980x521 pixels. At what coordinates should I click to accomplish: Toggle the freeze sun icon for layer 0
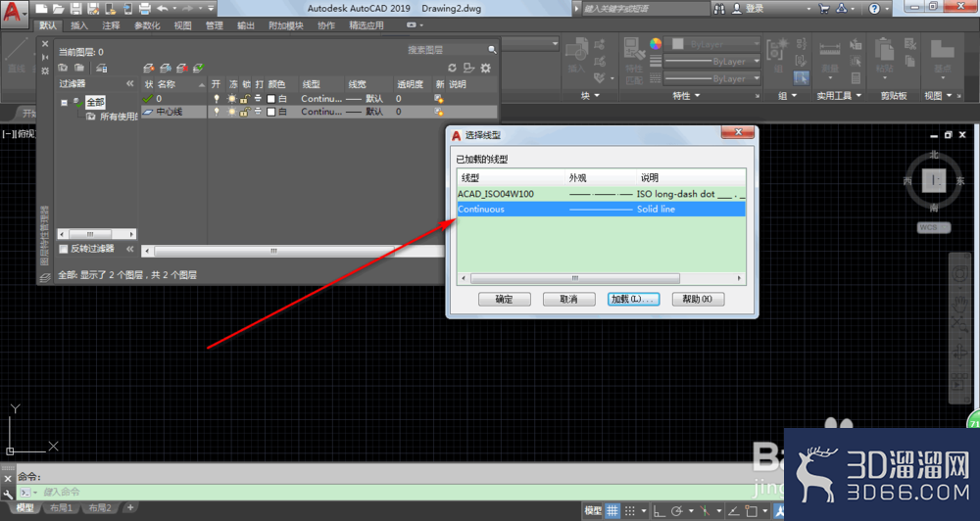(x=232, y=99)
